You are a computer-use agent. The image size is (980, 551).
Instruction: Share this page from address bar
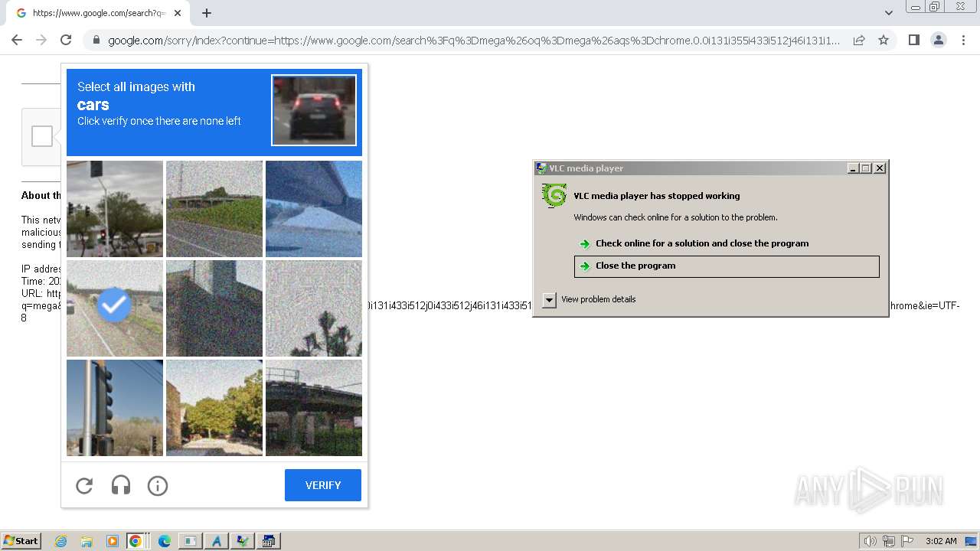pyautogui.click(x=859, y=40)
